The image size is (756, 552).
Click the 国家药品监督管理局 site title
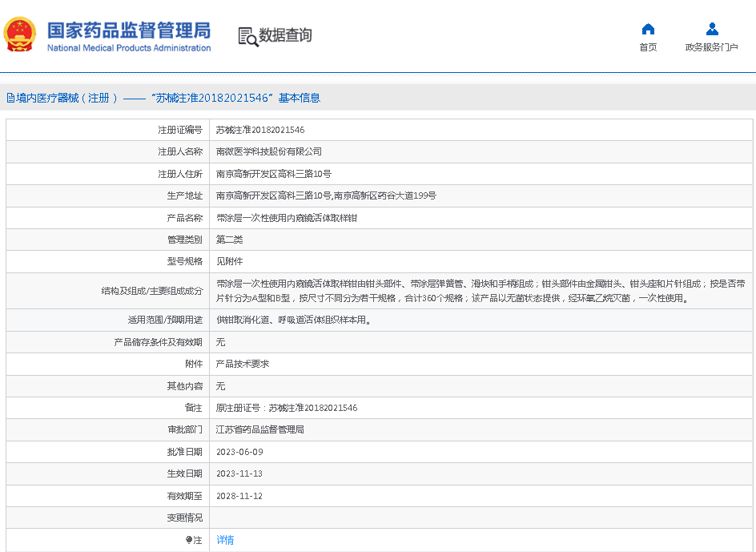(x=128, y=30)
